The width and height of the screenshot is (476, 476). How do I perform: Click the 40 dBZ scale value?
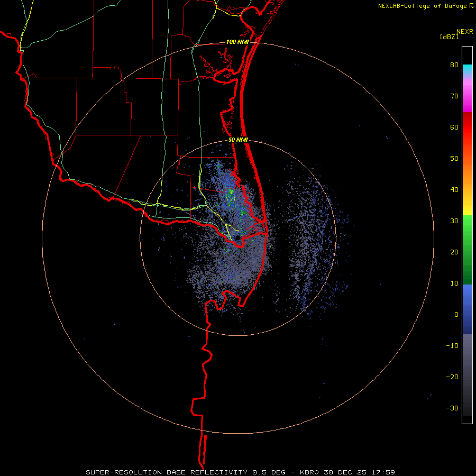(454, 190)
